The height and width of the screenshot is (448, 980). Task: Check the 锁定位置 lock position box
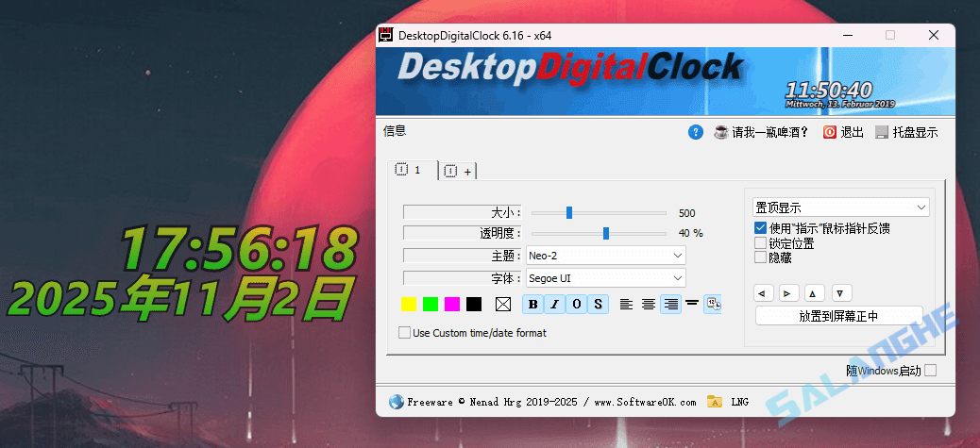coord(761,242)
